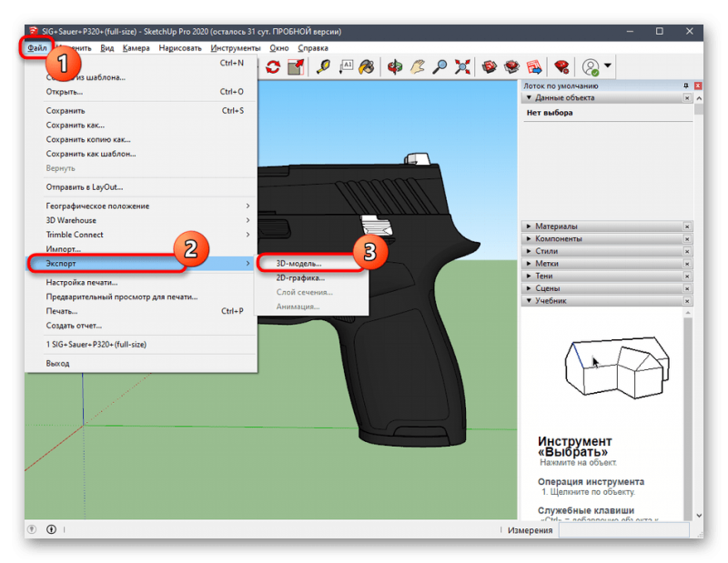The height and width of the screenshot is (563, 728).
Task: Collapse the Учебник section
Action: tap(529, 301)
